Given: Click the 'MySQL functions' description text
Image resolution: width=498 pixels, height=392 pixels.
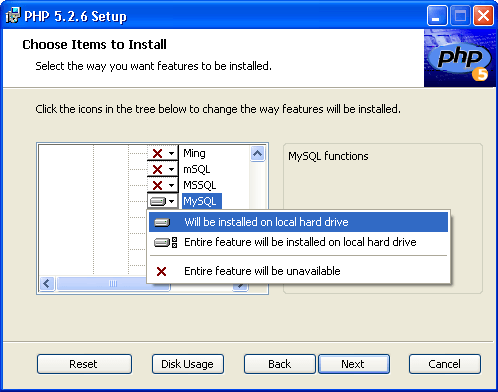Looking at the screenshot, I should pyautogui.click(x=328, y=156).
